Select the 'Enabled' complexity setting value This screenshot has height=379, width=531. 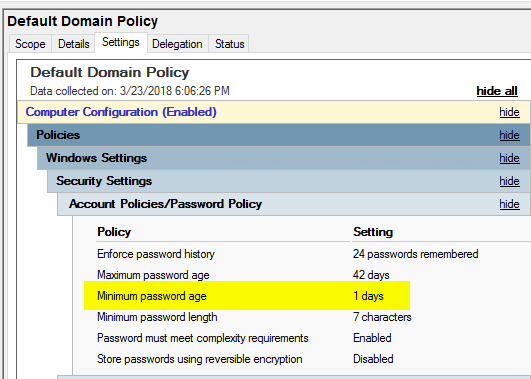click(372, 338)
